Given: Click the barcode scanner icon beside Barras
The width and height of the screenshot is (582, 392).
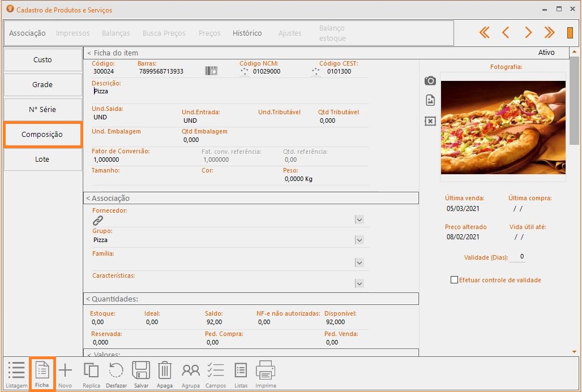Looking at the screenshot, I should point(211,71).
